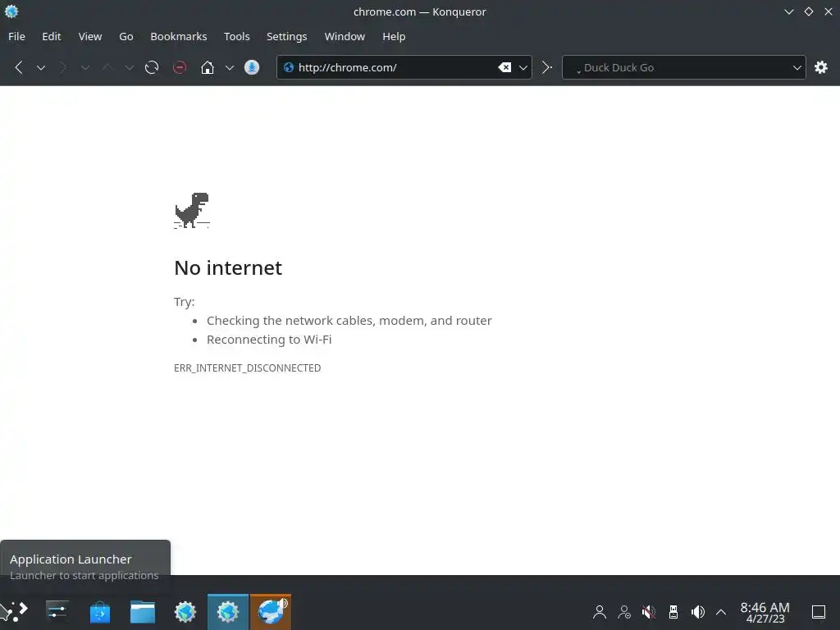Click the globe icon in address bar

tap(288, 67)
